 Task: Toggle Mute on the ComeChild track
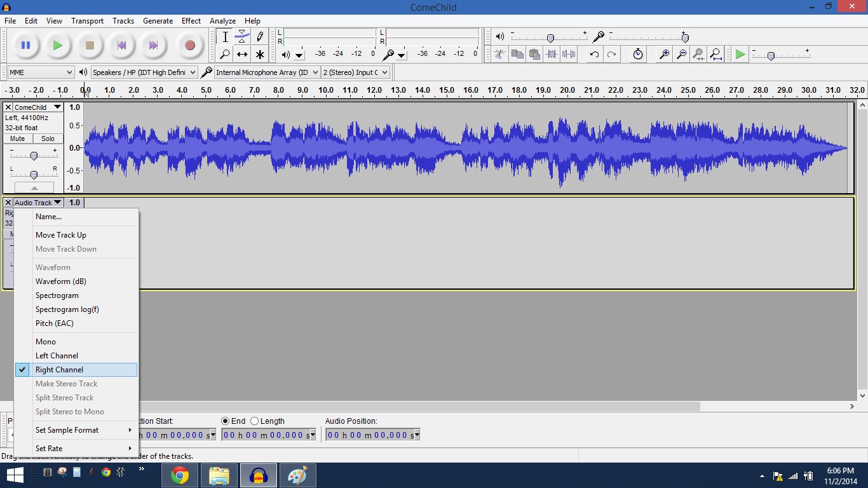coord(18,139)
